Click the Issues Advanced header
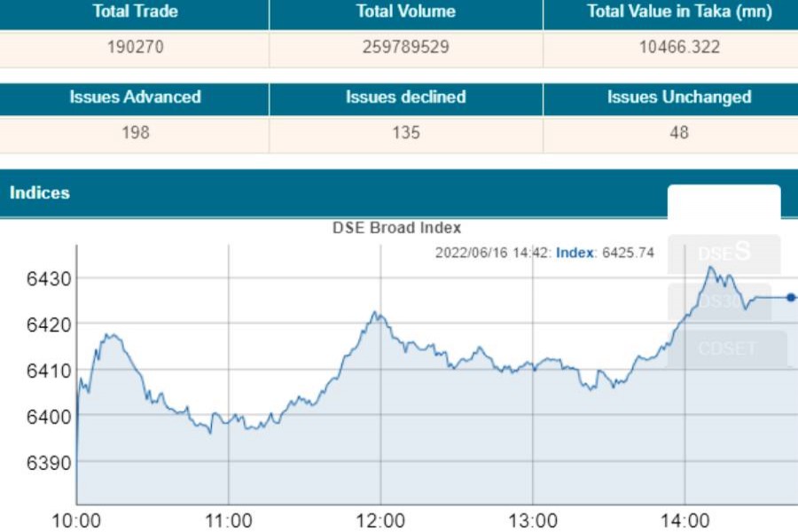Viewport: 798px width, 532px height. 135,98
